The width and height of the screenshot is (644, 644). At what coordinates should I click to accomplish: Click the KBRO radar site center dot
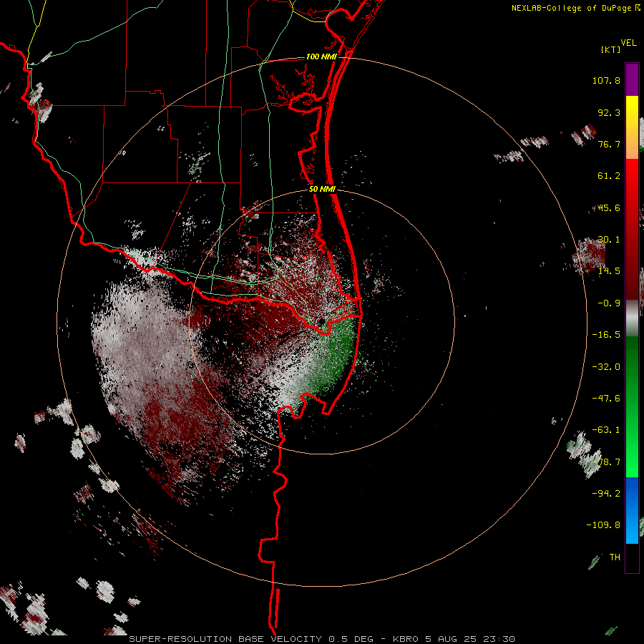pos(322,321)
